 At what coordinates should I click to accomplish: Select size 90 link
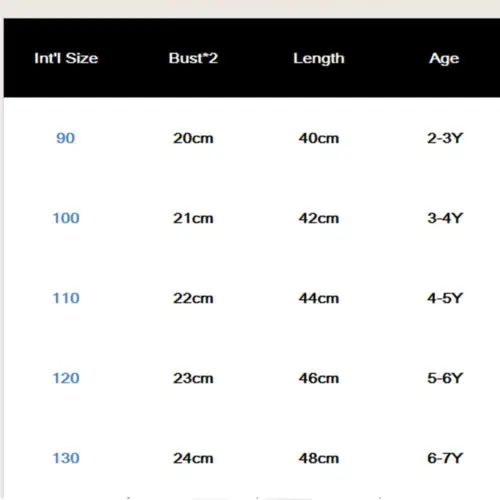(x=66, y=138)
